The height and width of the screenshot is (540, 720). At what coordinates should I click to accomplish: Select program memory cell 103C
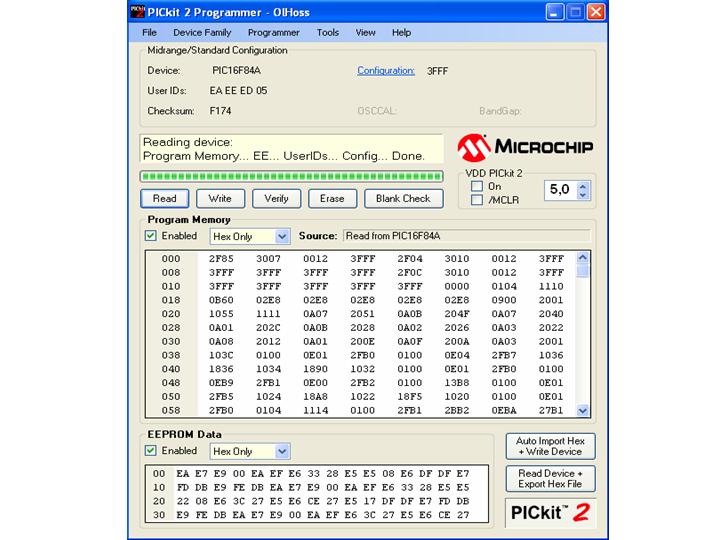221,355
